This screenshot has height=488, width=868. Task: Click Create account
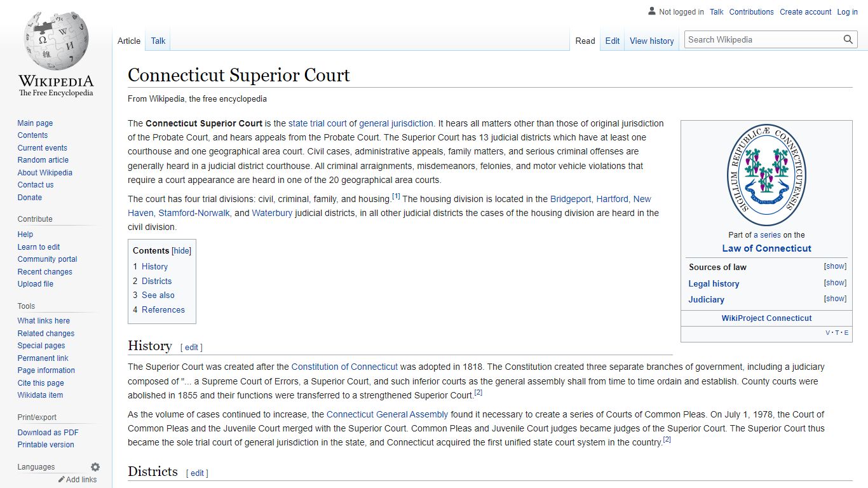point(806,12)
